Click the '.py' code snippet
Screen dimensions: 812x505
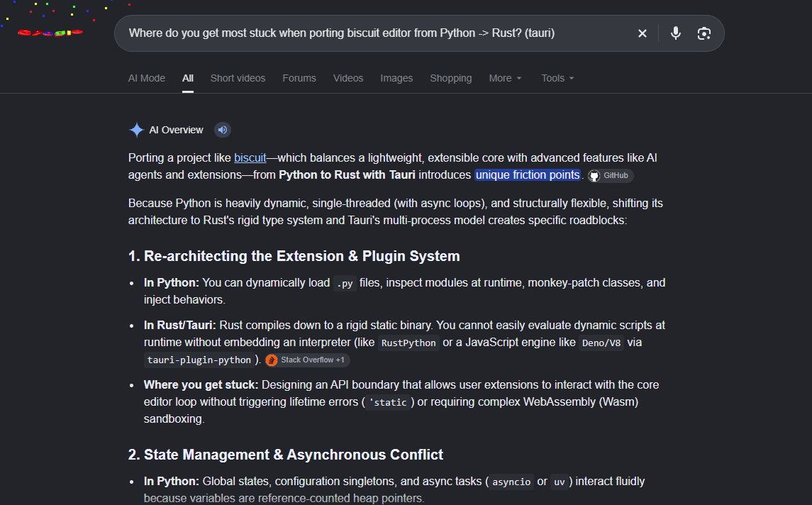345,283
